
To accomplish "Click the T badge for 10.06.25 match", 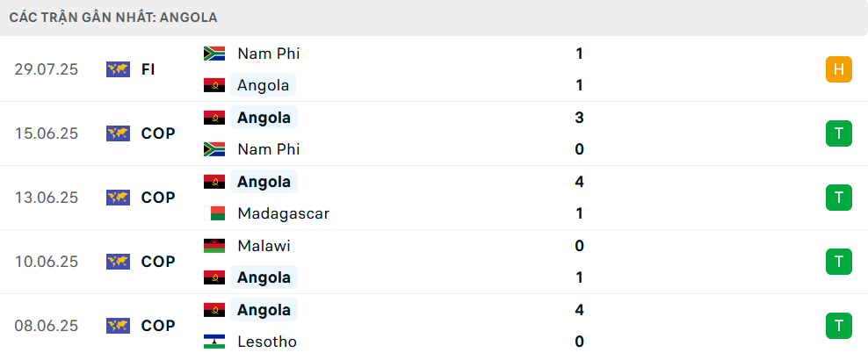I will pyautogui.click(x=839, y=262).
